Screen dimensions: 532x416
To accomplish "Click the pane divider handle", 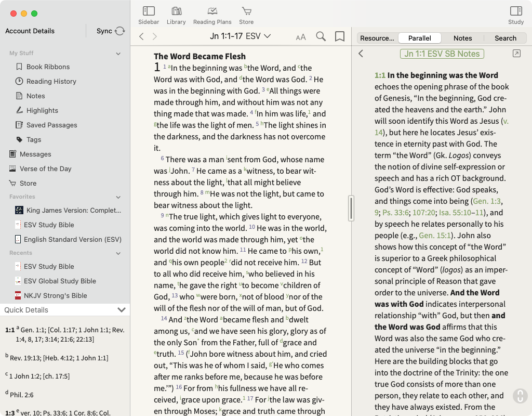I will tap(351, 207).
